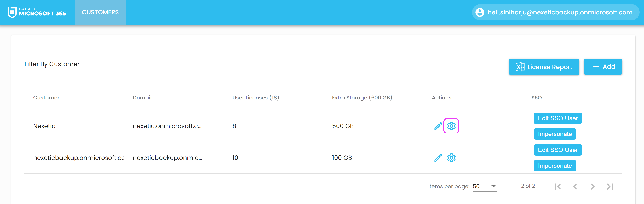Click the Actions column header
The width and height of the screenshot is (644, 204).
coord(442,98)
